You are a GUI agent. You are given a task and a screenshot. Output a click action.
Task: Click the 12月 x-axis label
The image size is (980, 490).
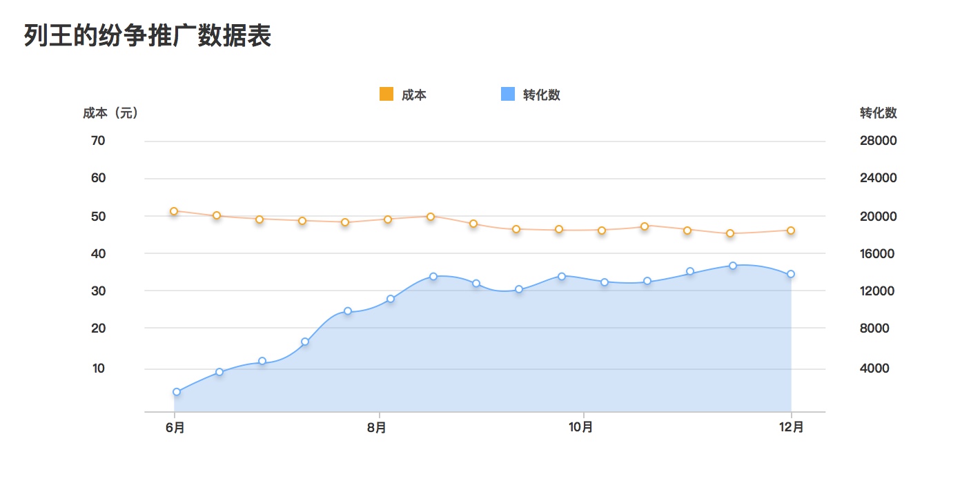[x=791, y=427]
